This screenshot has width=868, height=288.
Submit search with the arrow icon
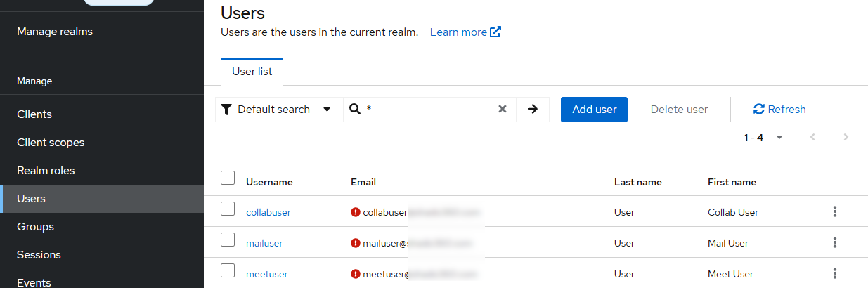tap(533, 109)
